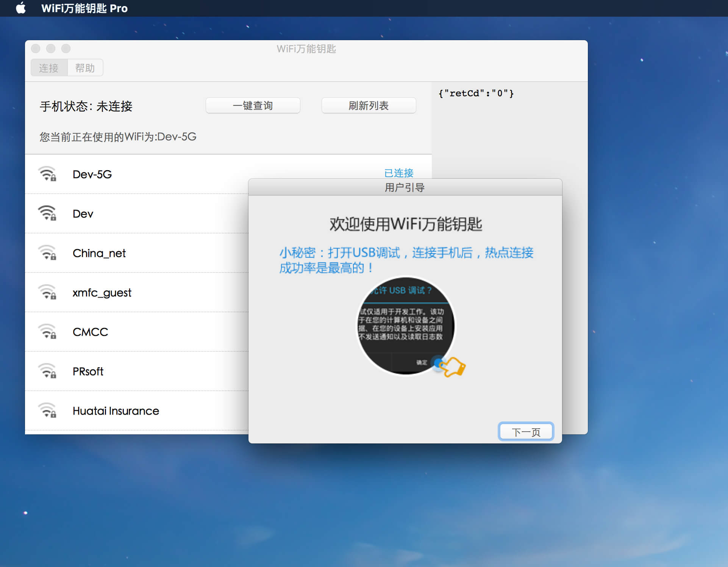Close the WiFi万能钥匙 main window
The height and width of the screenshot is (567, 728).
tap(36, 49)
